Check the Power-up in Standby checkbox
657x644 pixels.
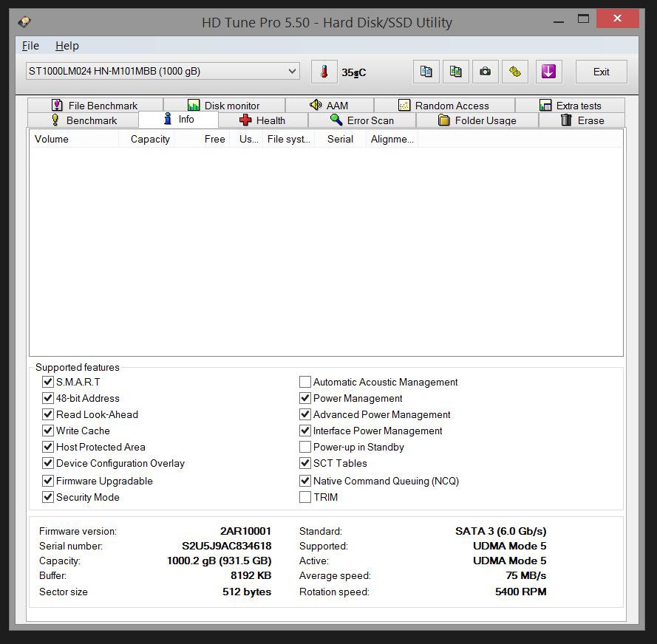click(x=305, y=447)
